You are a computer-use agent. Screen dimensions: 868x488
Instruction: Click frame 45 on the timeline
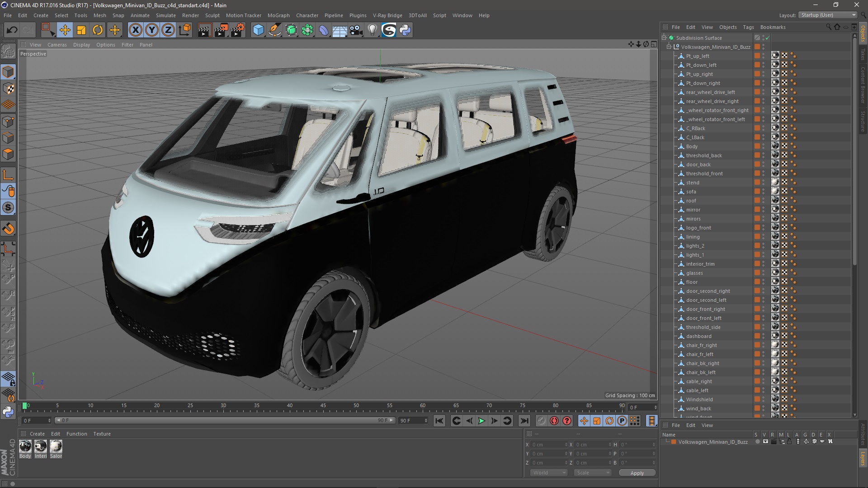click(x=323, y=406)
